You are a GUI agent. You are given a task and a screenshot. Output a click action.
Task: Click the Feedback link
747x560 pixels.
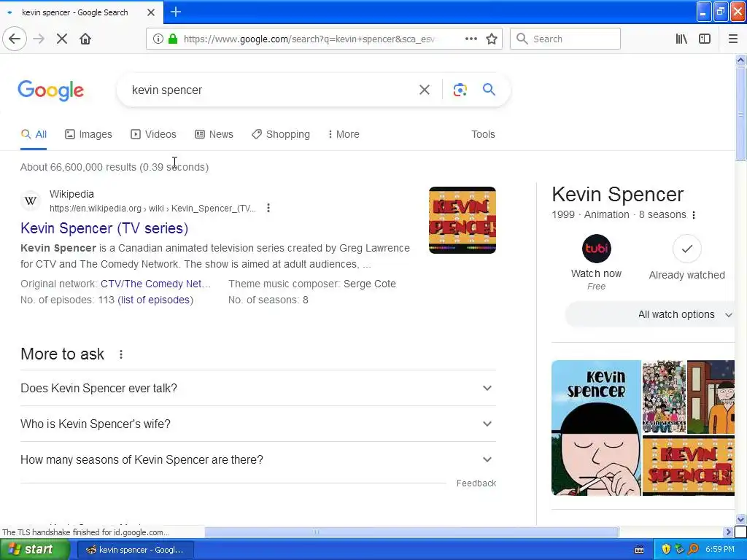476,483
